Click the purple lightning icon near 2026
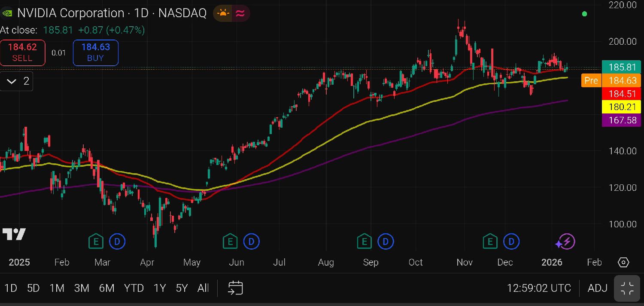This screenshot has width=644, height=306. [565, 242]
